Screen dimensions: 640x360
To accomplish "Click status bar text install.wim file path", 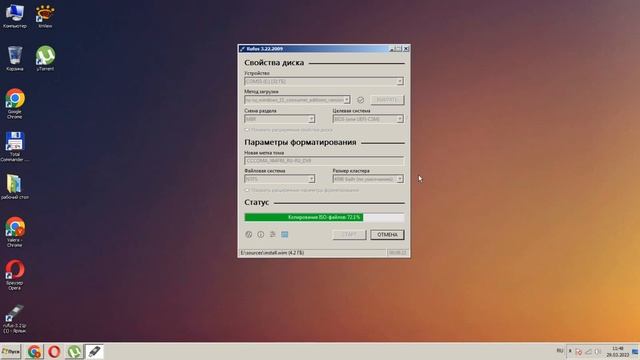I will 272,253.
